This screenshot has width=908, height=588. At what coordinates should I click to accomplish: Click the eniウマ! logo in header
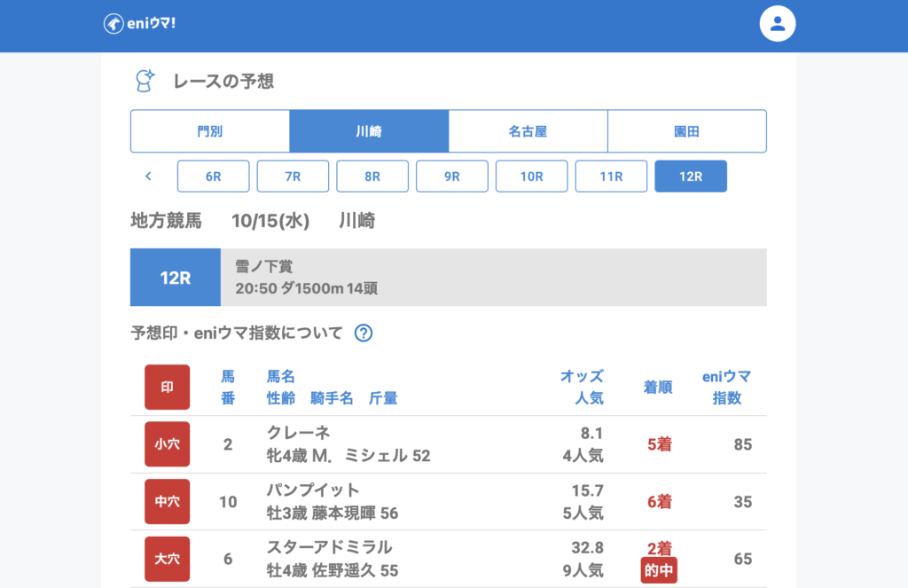(x=139, y=24)
